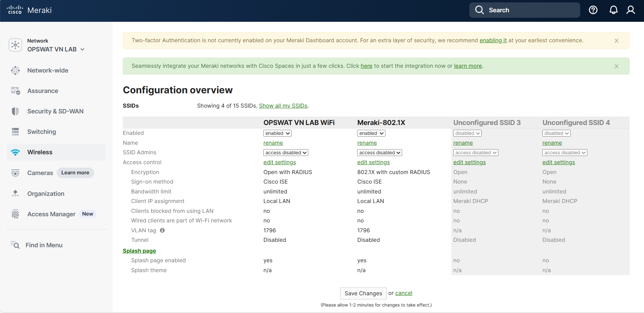
Task: Click Find in Menu
Action: click(x=44, y=245)
